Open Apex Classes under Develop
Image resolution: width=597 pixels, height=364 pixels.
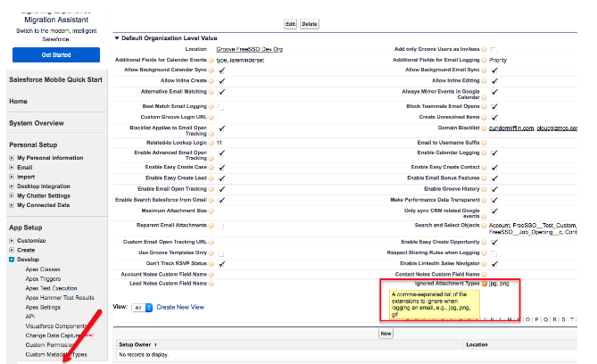click(43, 269)
